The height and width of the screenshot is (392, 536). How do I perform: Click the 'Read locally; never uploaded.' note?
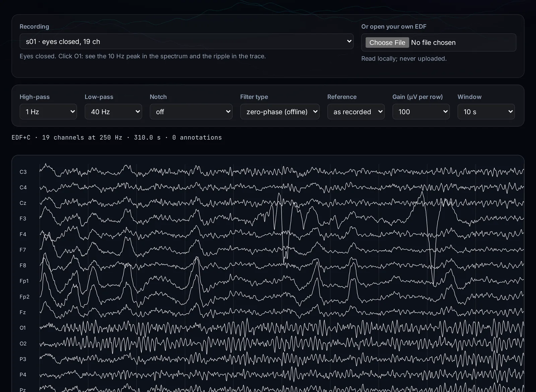[404, 59]
